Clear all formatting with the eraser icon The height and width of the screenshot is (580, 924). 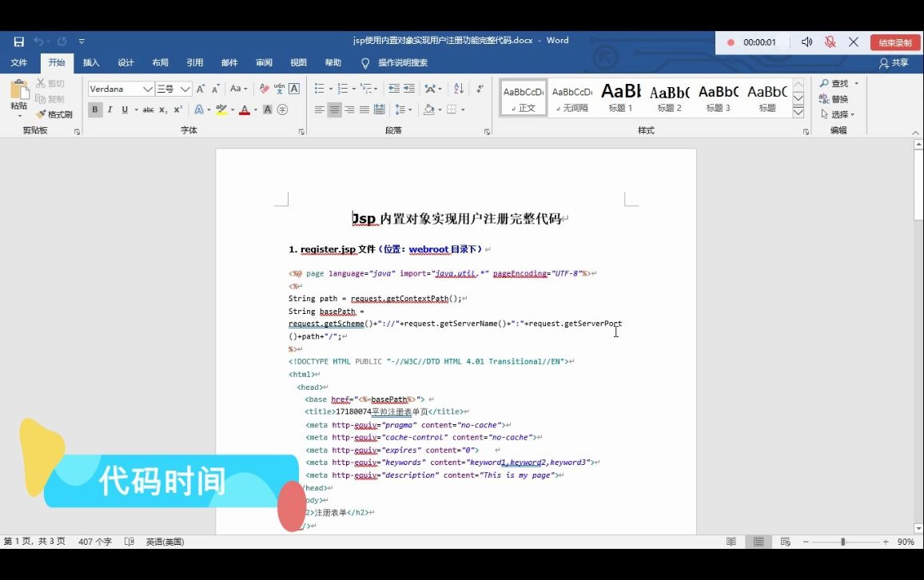click(x=264, y=90)
